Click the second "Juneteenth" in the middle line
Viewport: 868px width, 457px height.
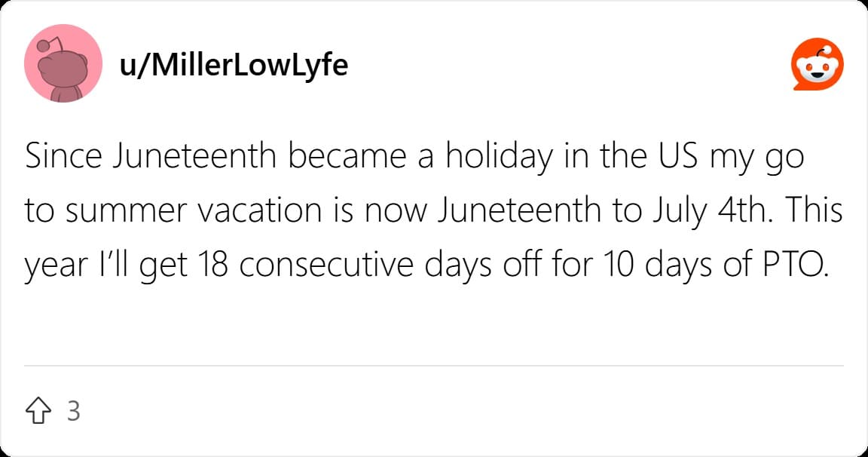(x=520, y=211)
